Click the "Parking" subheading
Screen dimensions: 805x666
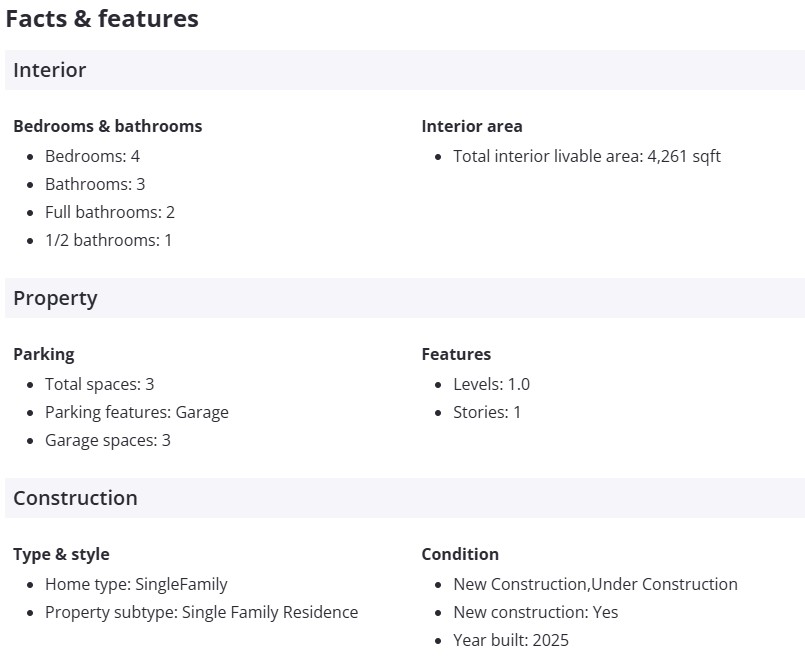pyautogui.click(x=44, y=354)
